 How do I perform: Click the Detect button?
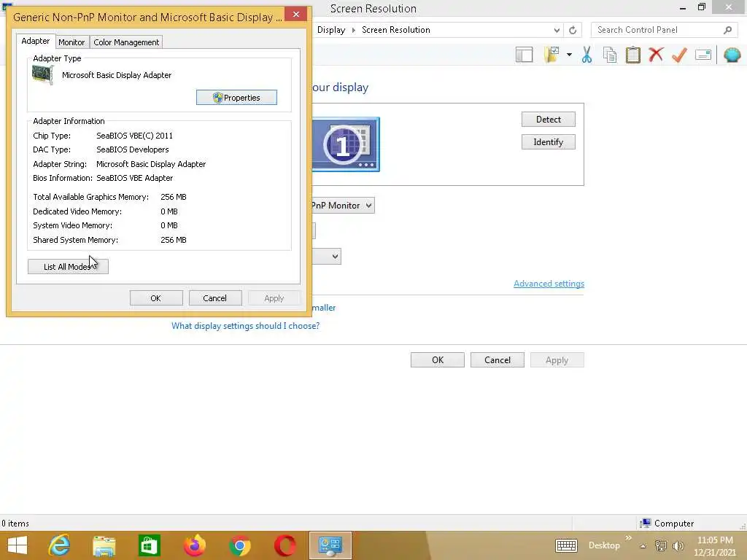click(549, 119)
